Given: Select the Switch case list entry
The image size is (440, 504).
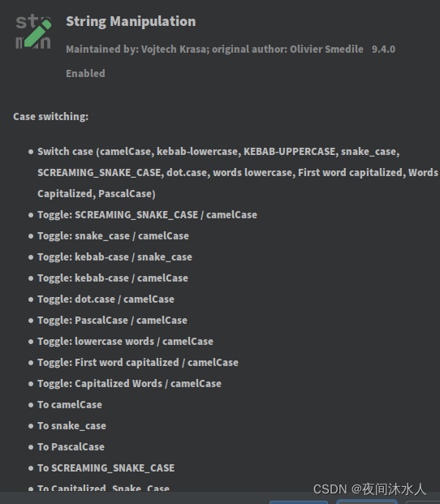Looking at the screenshot, I should click(238, 173).
